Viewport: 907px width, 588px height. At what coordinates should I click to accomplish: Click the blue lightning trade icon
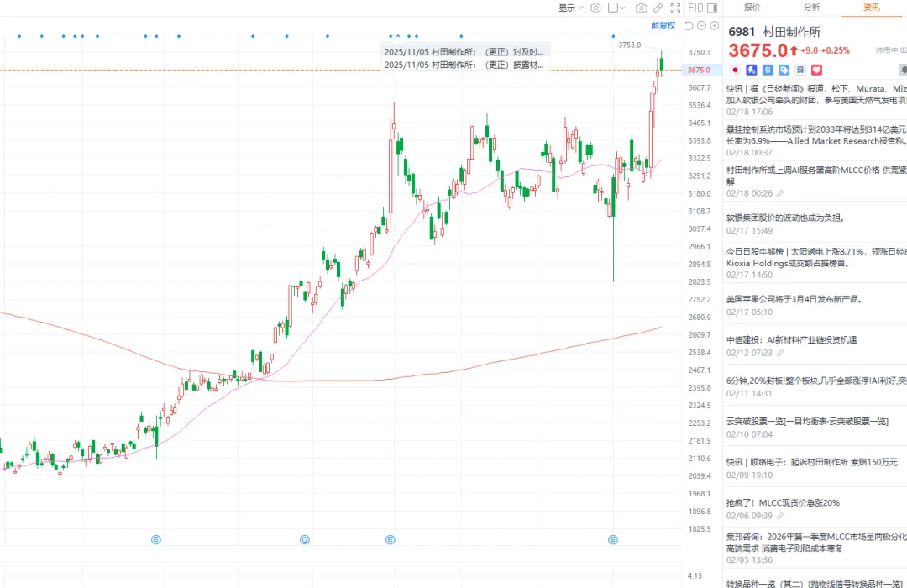tap(752, 70)
